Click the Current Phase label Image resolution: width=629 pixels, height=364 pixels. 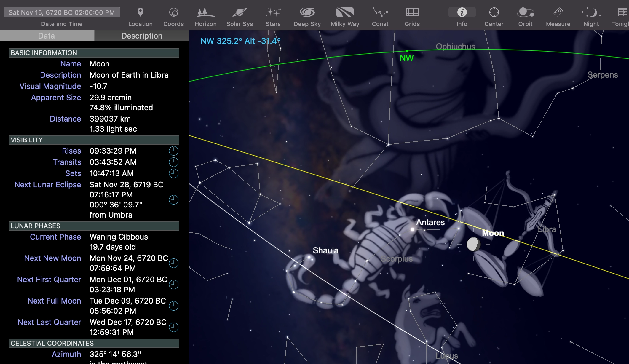pos(55,237)
